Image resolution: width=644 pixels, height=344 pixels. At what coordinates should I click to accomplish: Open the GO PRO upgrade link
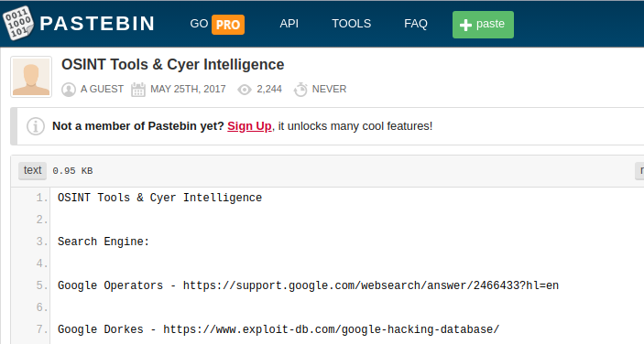[x=217, y=24]
